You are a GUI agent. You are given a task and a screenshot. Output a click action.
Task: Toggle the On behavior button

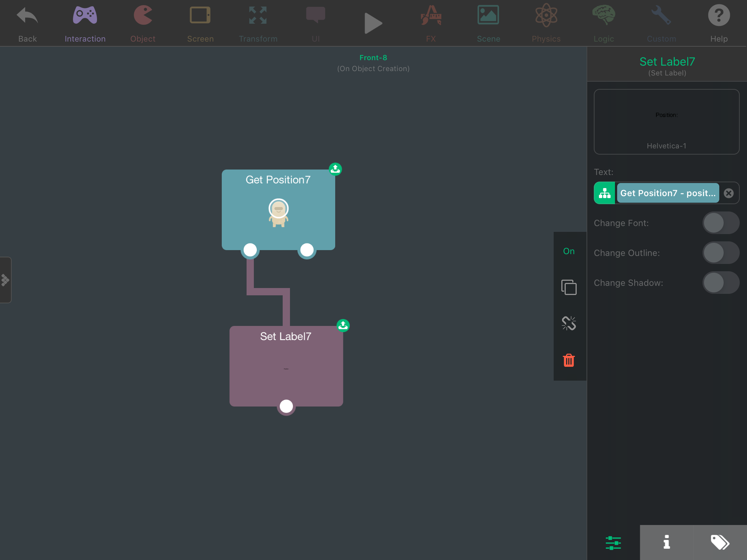coord(569,251)
